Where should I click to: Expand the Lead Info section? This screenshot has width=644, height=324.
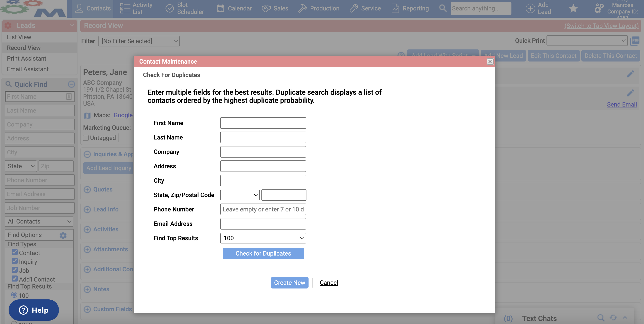(x=87, y=210)
